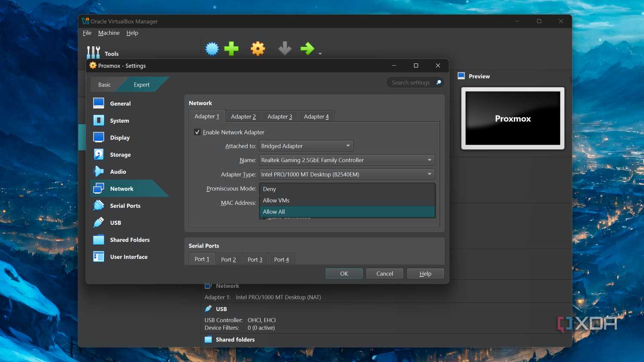644x362 pixels.
Task: Click Cancel in settings dialog
Action: (385, 274)
